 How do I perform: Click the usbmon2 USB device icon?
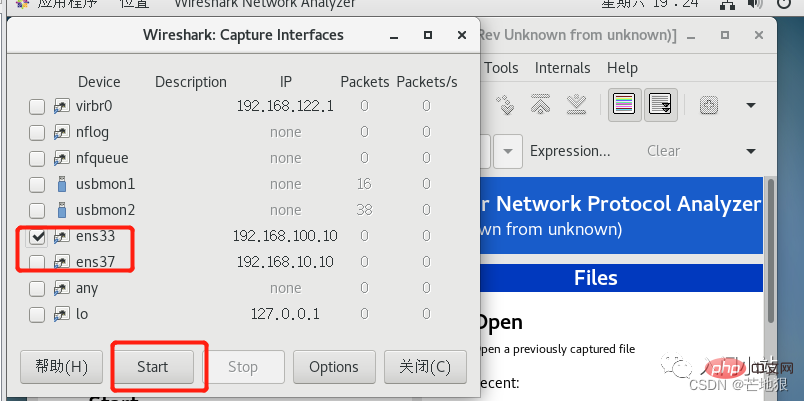click(62, 210)
